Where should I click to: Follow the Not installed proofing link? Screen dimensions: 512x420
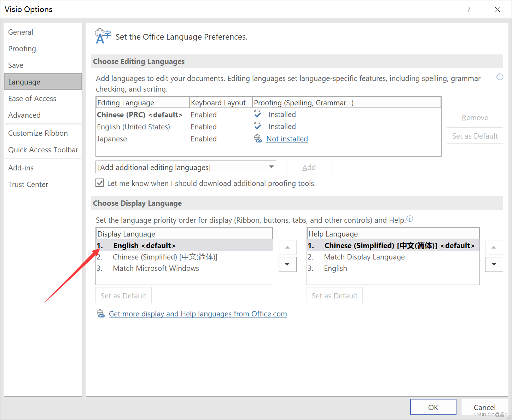pos(287,139)
